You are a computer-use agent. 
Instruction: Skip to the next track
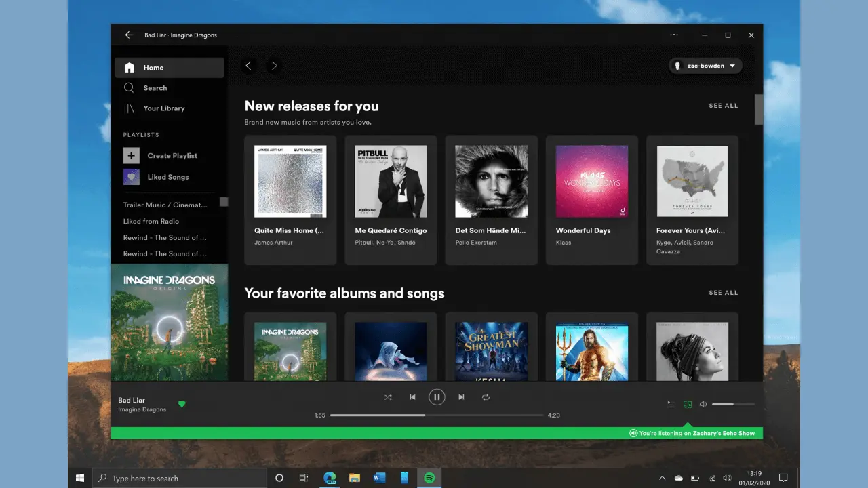tap(461, 397)
